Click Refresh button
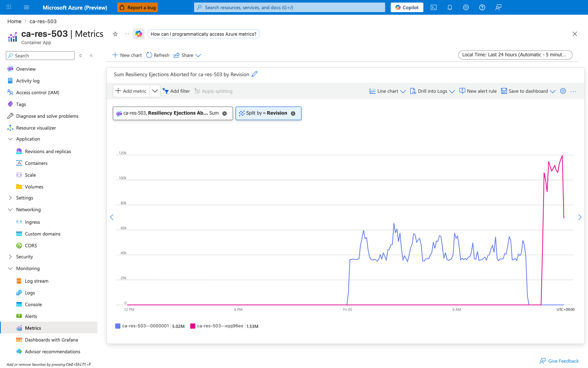 coord(158,55)
